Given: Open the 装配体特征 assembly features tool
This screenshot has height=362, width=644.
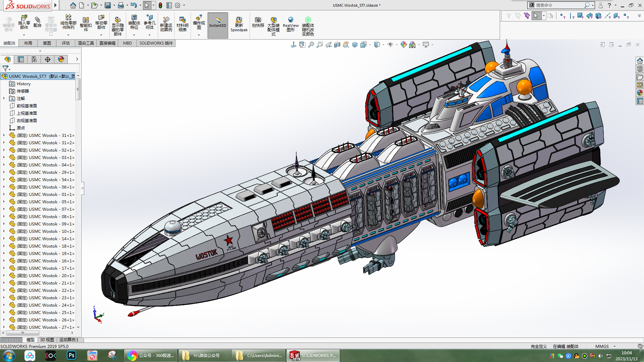Looking at the screenshot, I should (134, 22).
